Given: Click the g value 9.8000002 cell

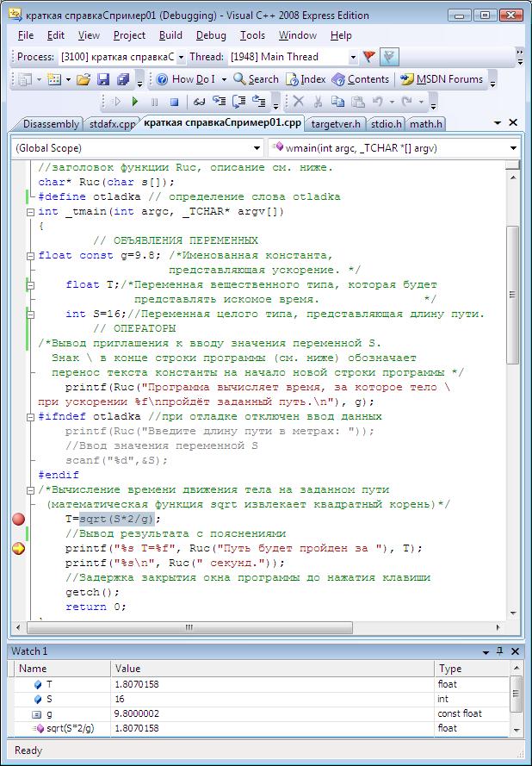Looking at the screenshot, I should [273, 713].
